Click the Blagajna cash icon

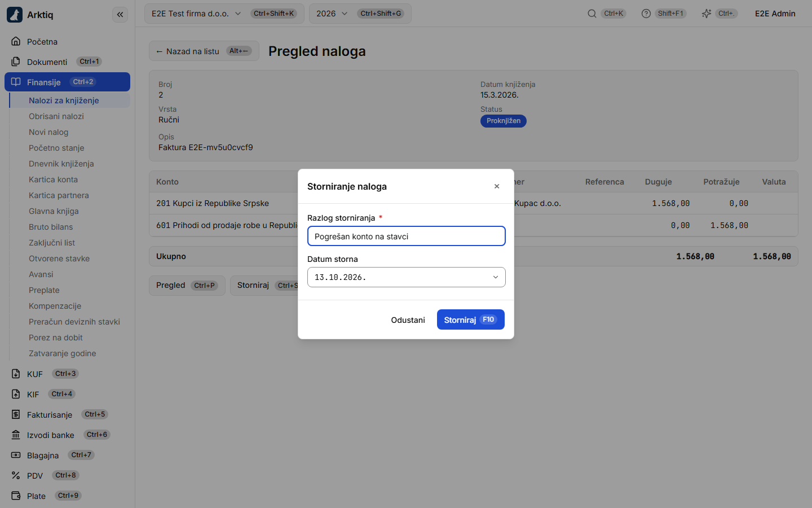pos(16,455)
